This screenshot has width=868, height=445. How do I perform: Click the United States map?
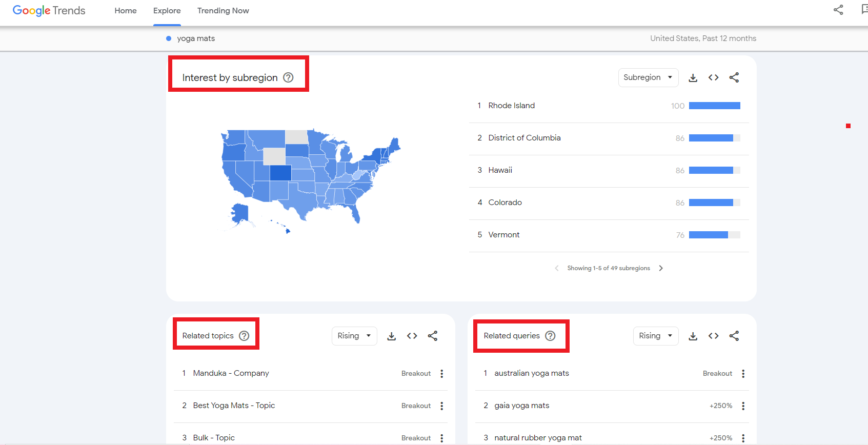coord(311,181)
